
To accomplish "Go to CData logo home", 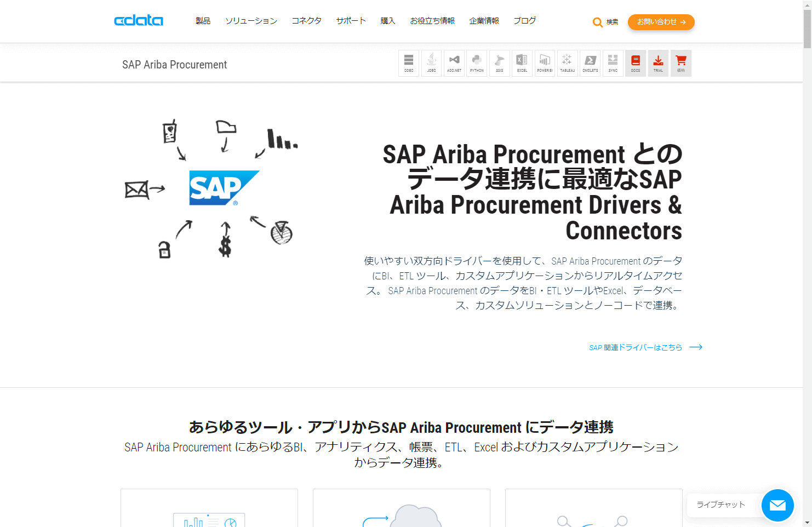I will [139, 21].
